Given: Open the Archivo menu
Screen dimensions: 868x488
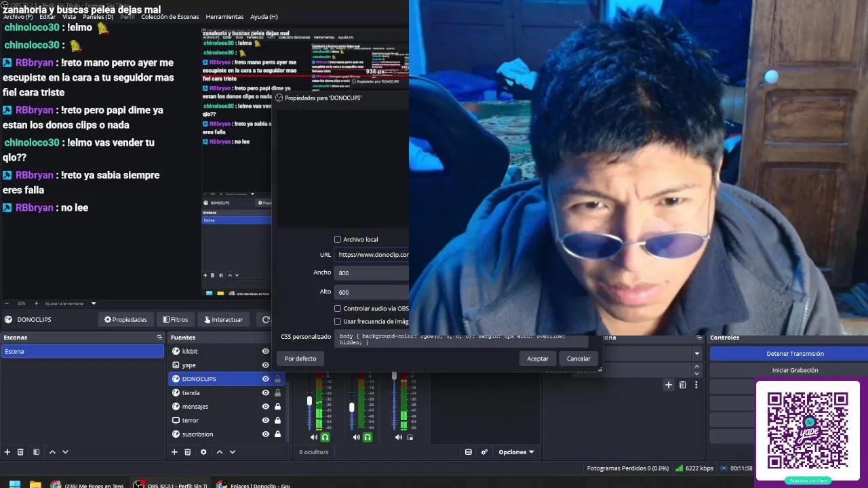Looking at the screenshot, I should pos(18,17).
